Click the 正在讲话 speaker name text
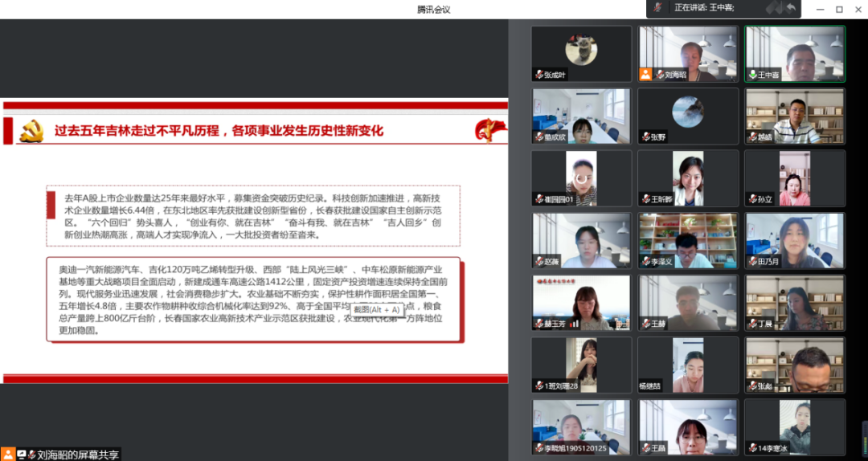868x461 pixels. [x=704, y=7]
